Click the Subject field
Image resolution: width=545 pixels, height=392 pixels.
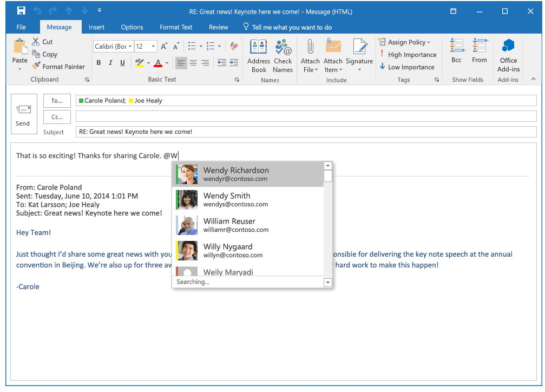(x=306, y=132)
